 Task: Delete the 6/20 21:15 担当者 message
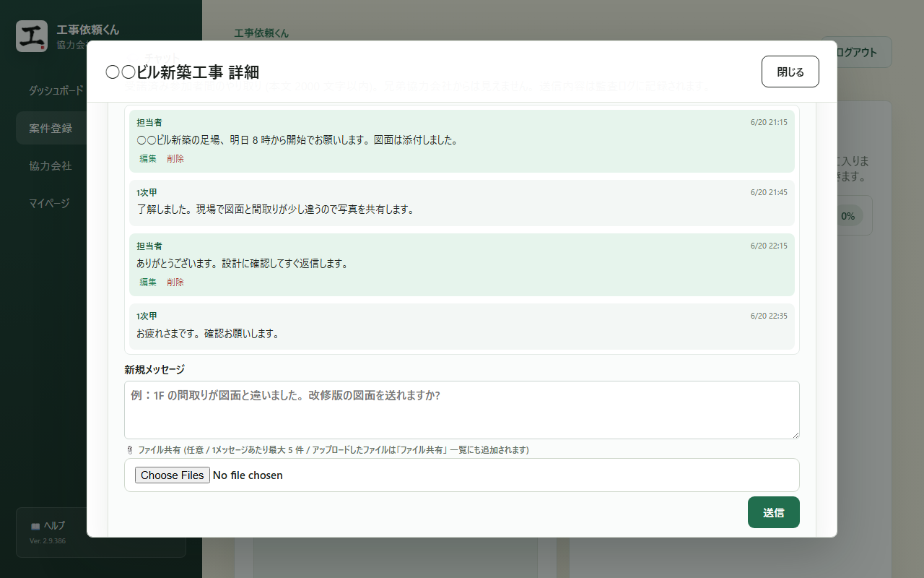point(175,159)
